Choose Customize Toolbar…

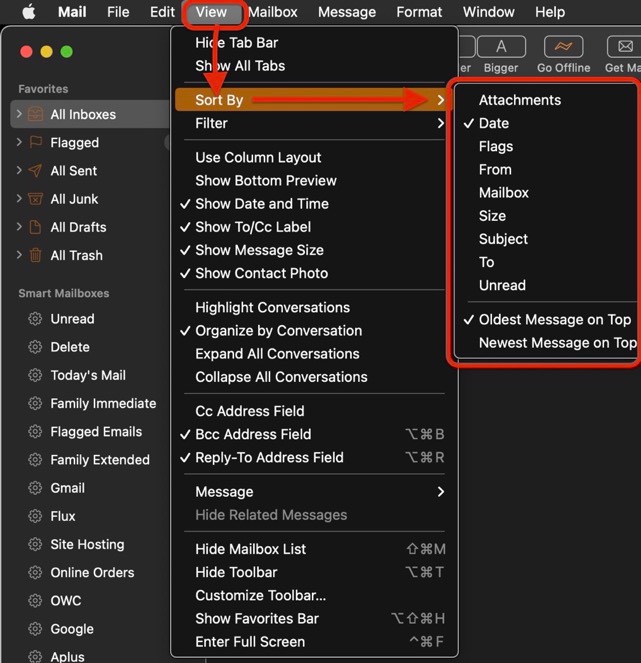click(315, 595)
